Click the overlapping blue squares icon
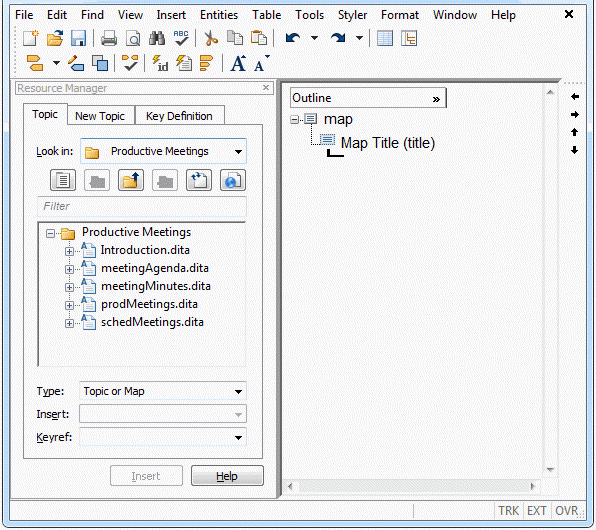This screenshot has height=530, width=596. tap(100, 63)
